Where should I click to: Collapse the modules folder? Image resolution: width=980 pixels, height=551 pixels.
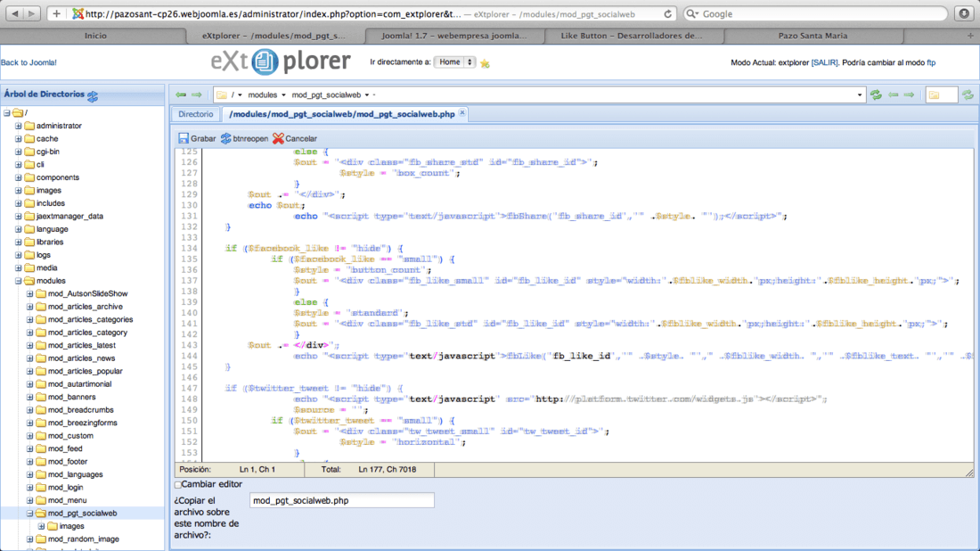(18, 281)
